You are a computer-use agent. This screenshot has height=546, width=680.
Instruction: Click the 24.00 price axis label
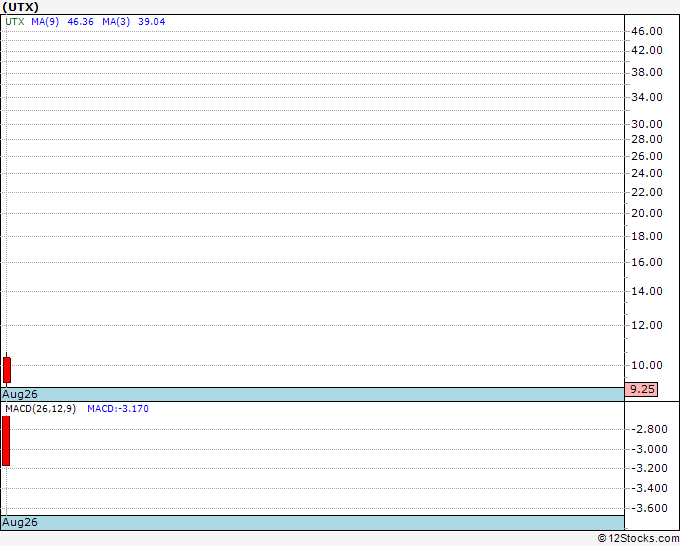pyautogui.click(x=647, y=173)
